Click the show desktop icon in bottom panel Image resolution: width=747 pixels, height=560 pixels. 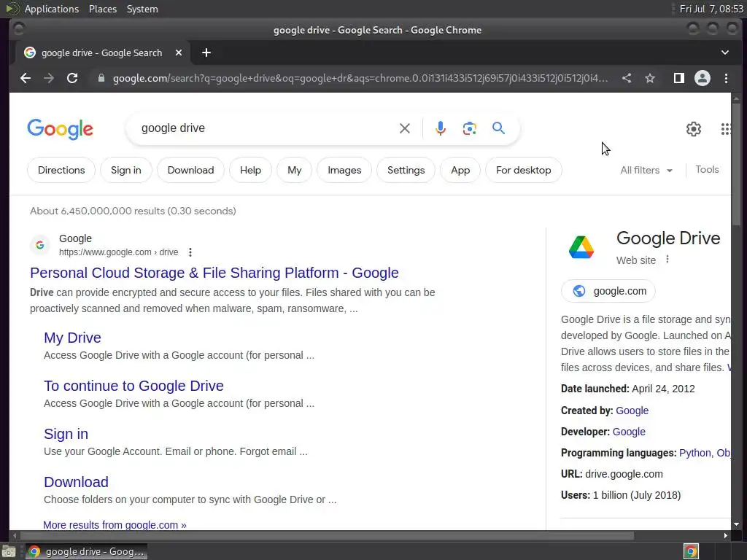[9, 552]
